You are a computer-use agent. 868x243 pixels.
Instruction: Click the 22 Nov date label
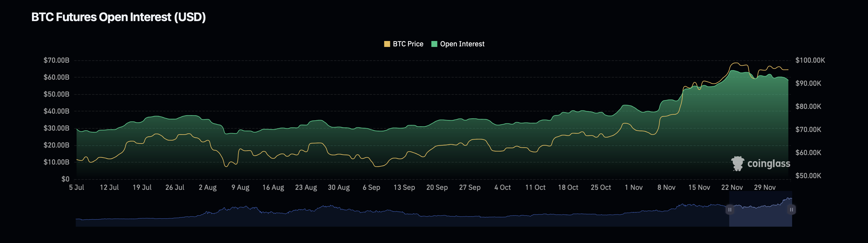[x=732, y=188]
